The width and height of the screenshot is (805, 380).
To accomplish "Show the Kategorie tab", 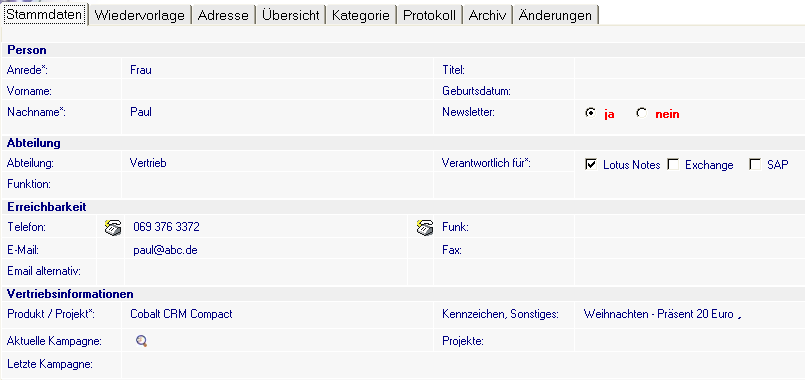I will pyautogui.click(x=361, y=15).
